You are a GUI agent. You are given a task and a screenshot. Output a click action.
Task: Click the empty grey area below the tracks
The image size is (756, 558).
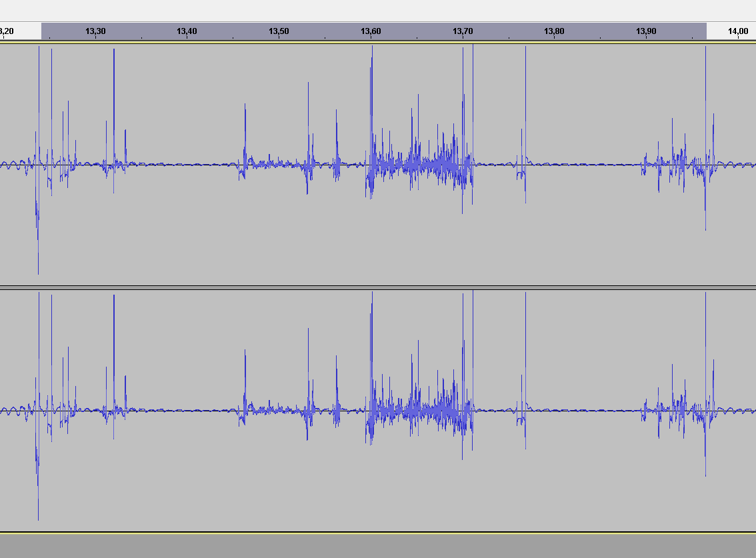[x=378, y=546]
